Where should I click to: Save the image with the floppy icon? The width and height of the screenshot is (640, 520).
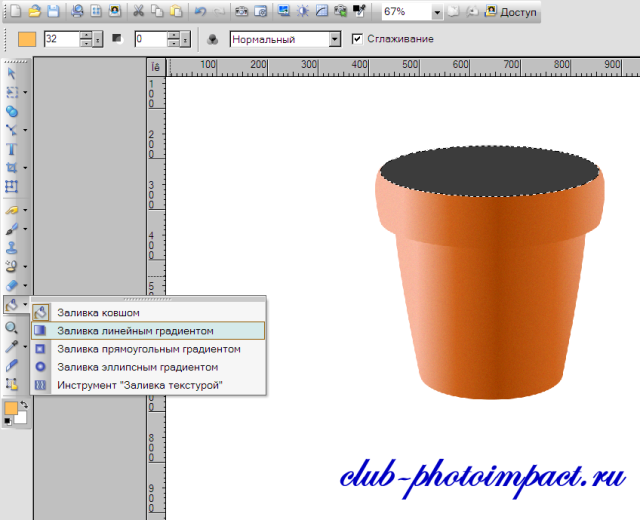53,11
